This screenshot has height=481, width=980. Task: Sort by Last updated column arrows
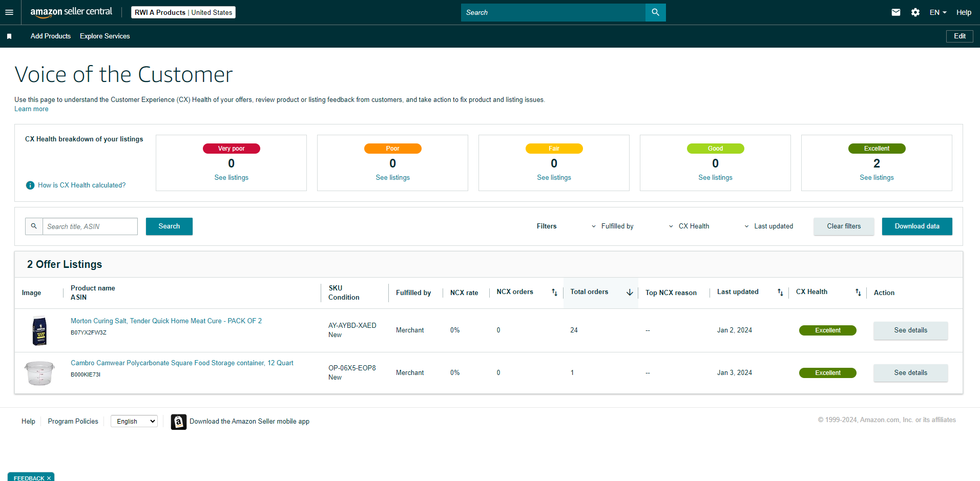780,292
